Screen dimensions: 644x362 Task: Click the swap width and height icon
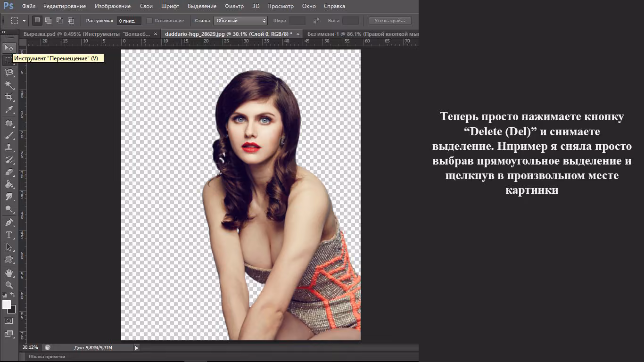point(316,20)
